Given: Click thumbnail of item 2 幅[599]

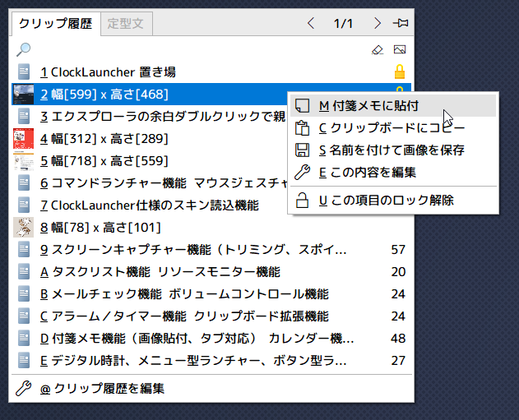Looking at the screenshot, I should [23, 95].
